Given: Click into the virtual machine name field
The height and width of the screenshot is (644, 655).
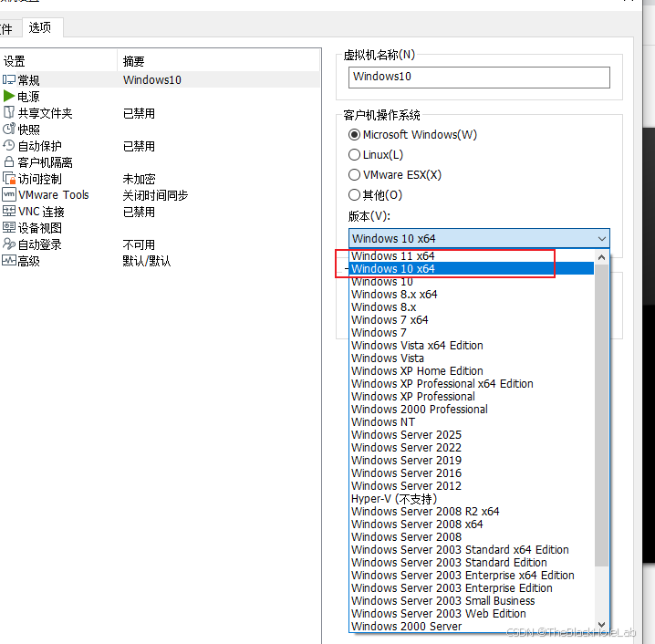Looking at the screenshot, I should (x=479, y=78).
